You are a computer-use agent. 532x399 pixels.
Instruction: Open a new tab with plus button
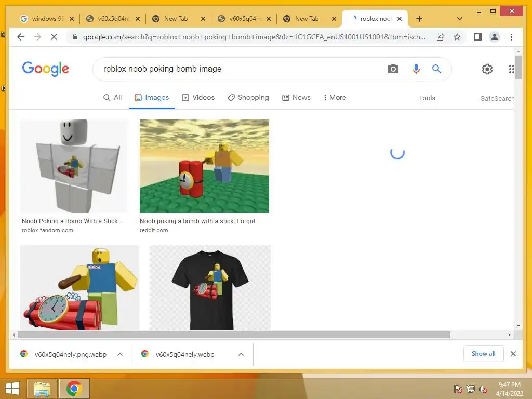(x=419, y=19)
